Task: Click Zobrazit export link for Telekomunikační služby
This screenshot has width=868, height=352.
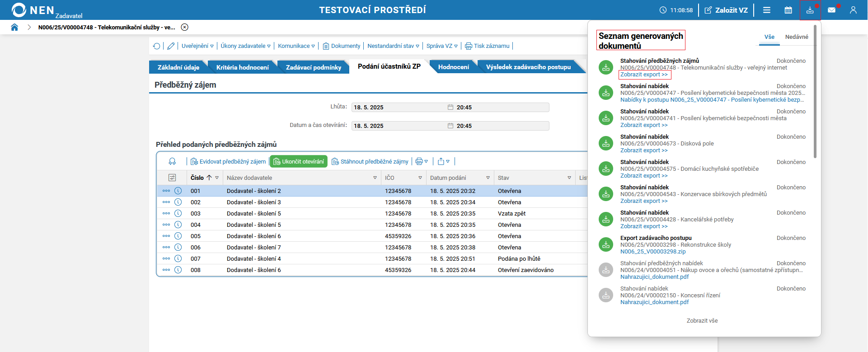Action: (644, 75)
